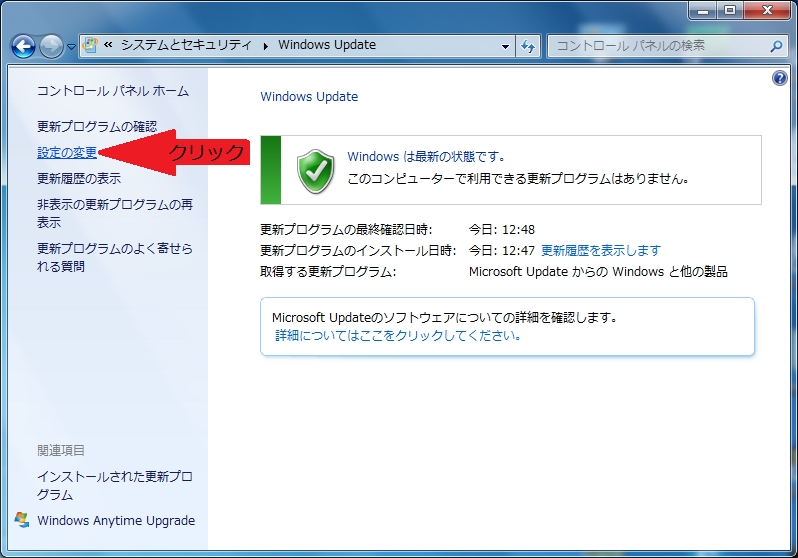Click the green shield checkmark icon
Screen dimensions: 798x558
point(316,171)
